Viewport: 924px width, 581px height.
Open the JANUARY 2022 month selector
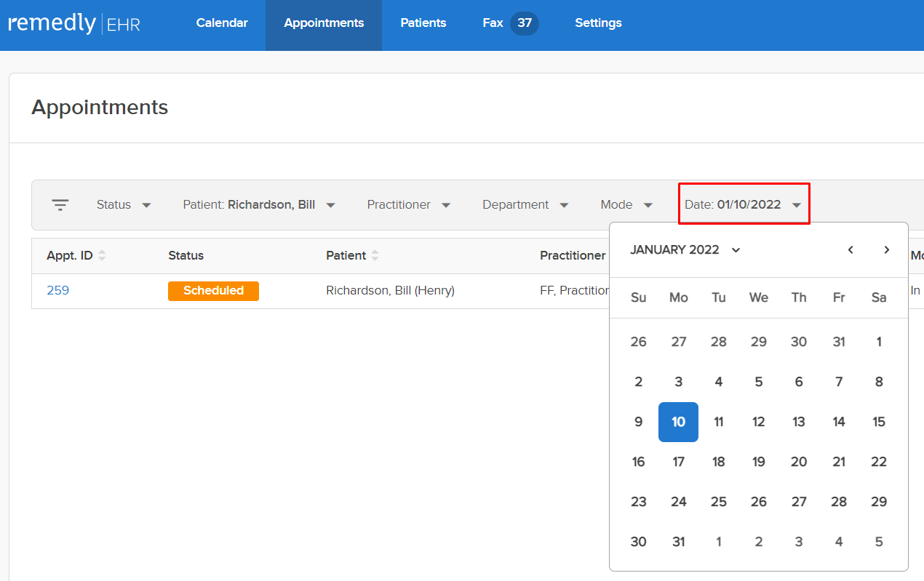point(685,249)
